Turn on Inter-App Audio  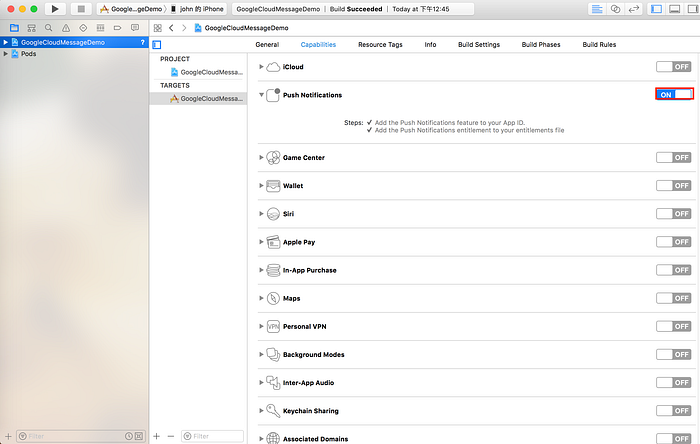click(674, 382)
